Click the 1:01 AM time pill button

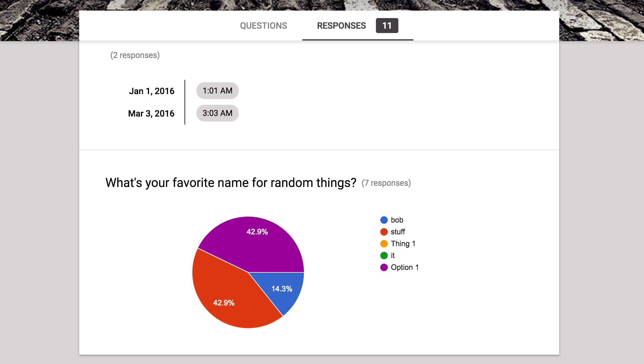pyautogui.click(x=217, y=91)
